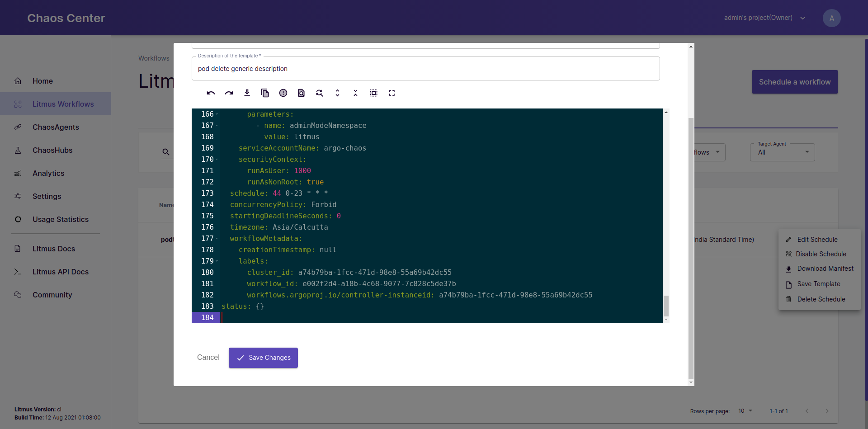
Task: Enter fullscreen mode for the editor
Action: click(x=392, y=93)
